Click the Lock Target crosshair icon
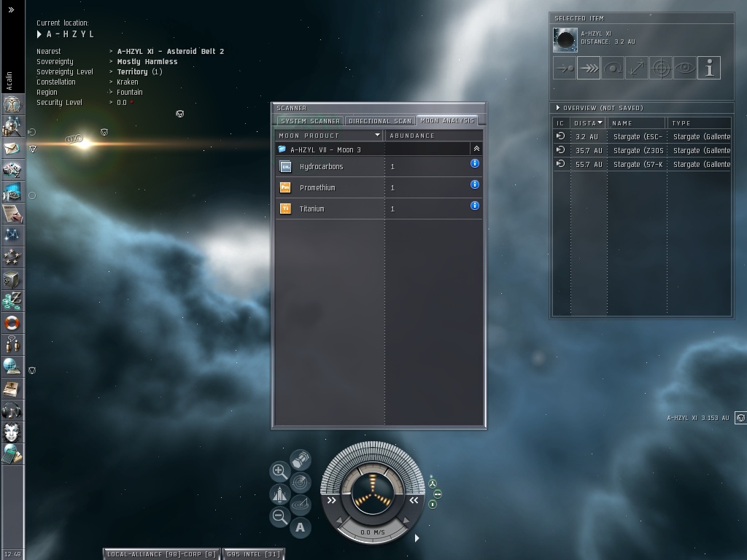Viewport: 747px width, 560px height. tap(661, 68)
